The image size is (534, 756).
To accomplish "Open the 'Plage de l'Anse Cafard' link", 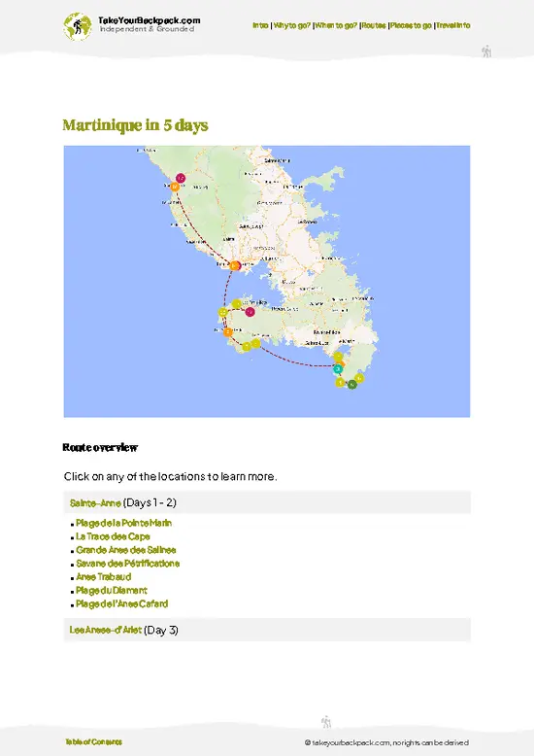I will point(121,604).
